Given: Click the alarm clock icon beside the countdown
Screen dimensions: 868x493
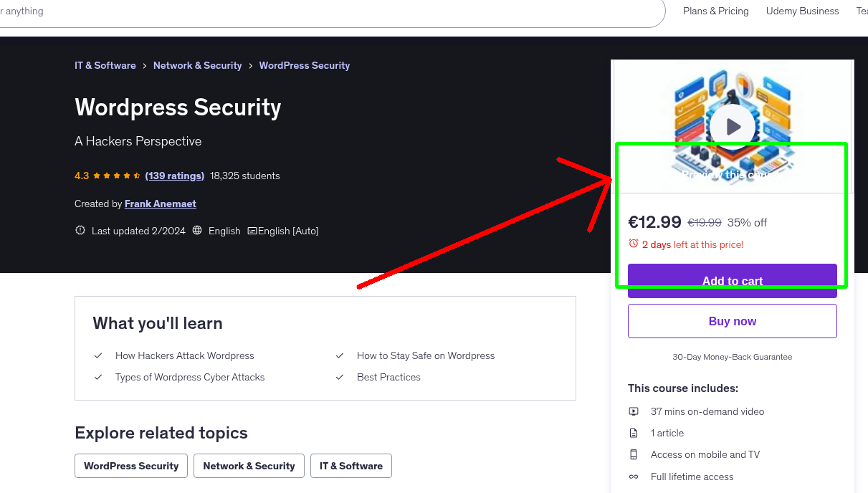Looking at the screenshot, I should [x=634, y=244].
